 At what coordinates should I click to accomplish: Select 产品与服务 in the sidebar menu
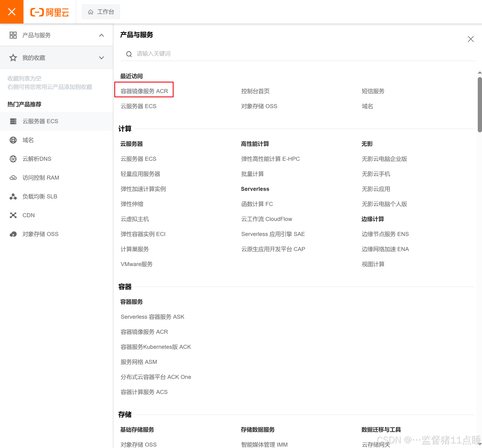coord(36,35)
